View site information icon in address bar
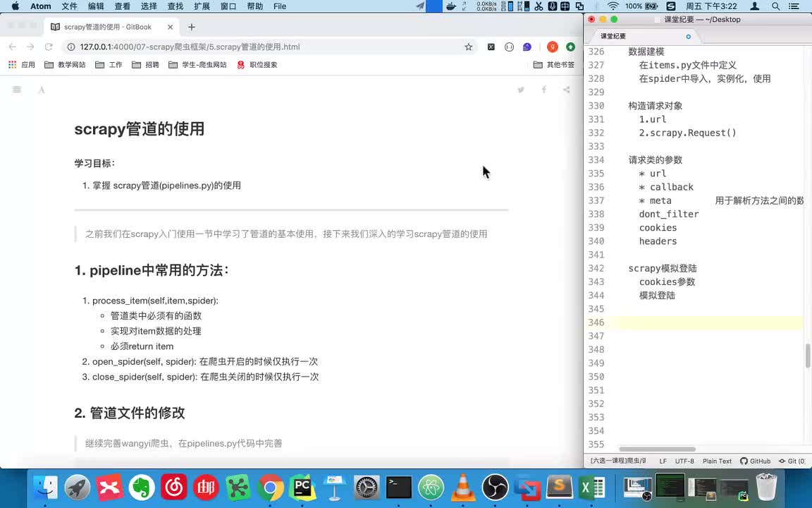The width and height of the screenshot is (812, 508). [x=71, y=47]
